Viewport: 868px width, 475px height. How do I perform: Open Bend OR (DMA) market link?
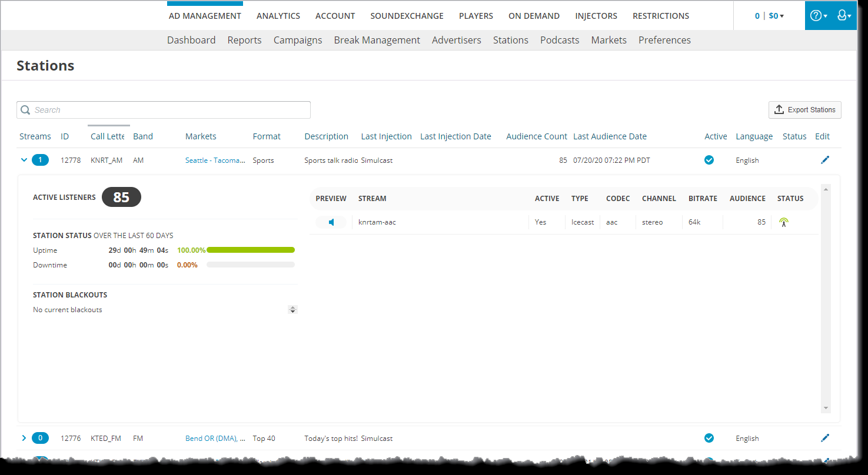[x=215, y=438]
